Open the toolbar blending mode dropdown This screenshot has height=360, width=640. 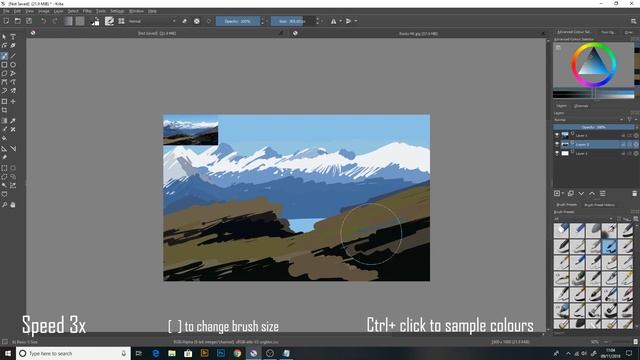[152, 21]
